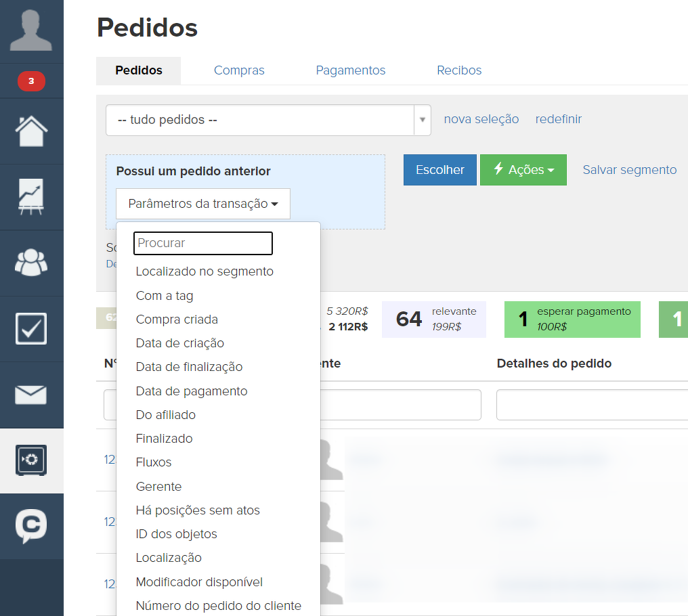688x616 pixels.
Task: Open the analytics chart icon in sidebar
Action: coord(31,197)
